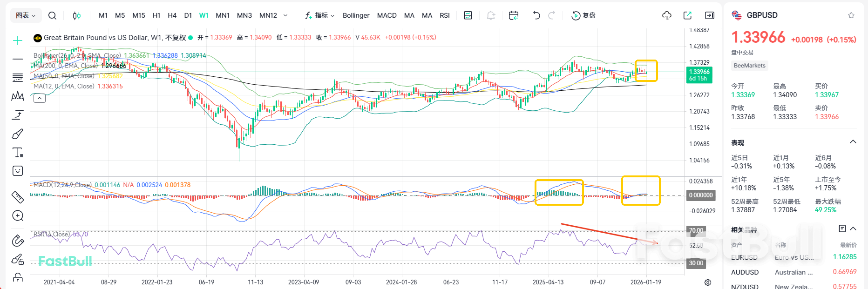868x289 pixels.
Task: Toggle magnet mode for drawings
Action: coord(18,240)
